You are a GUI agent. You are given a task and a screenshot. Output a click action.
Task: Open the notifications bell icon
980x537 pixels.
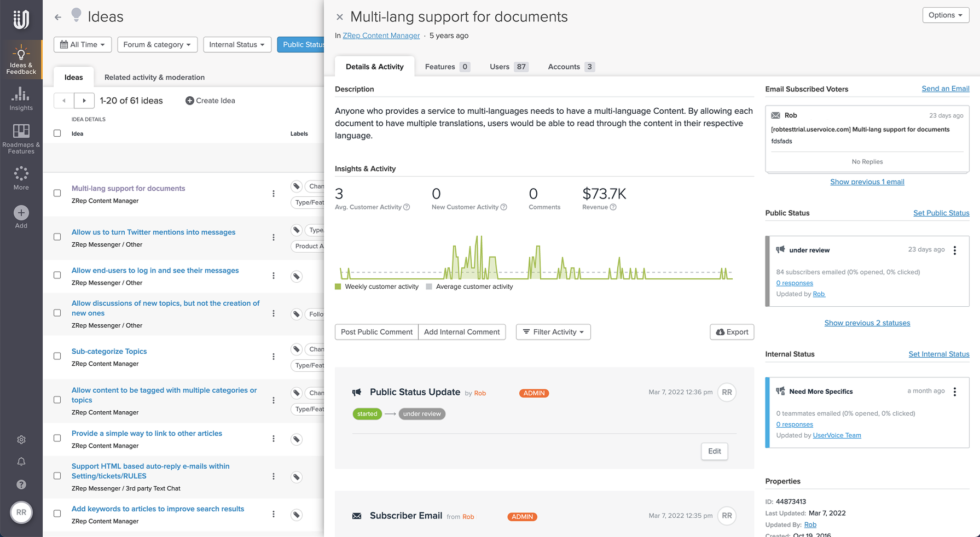tap(21, 462)
